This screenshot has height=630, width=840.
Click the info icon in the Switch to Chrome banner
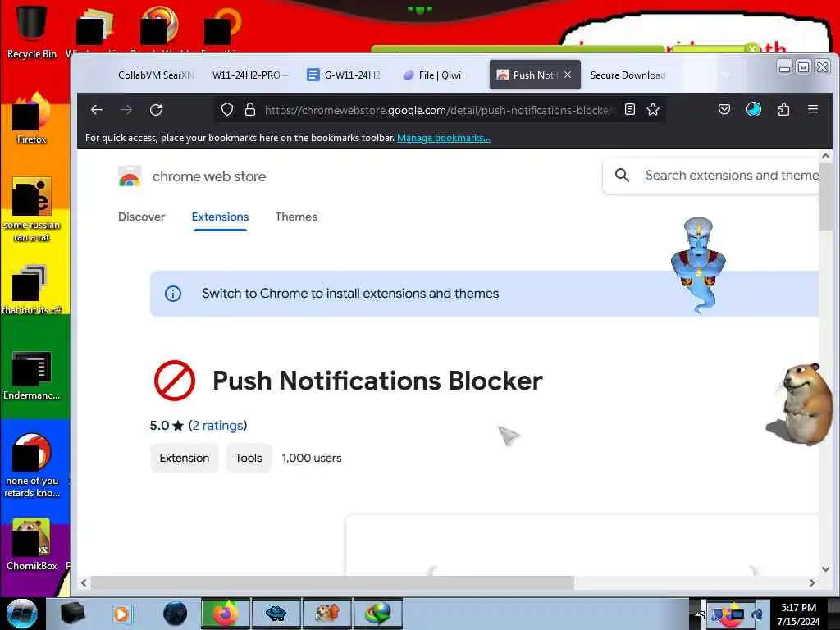tap(173, 294)
